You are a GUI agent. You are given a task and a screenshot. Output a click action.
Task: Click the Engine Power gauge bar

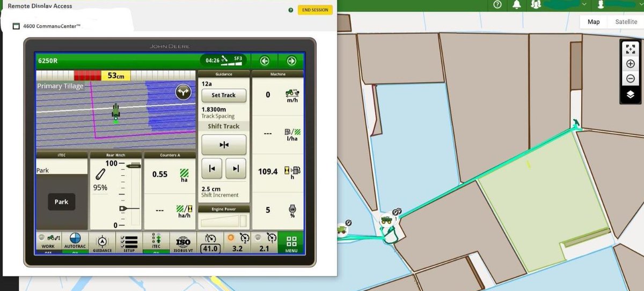[224, 220]
